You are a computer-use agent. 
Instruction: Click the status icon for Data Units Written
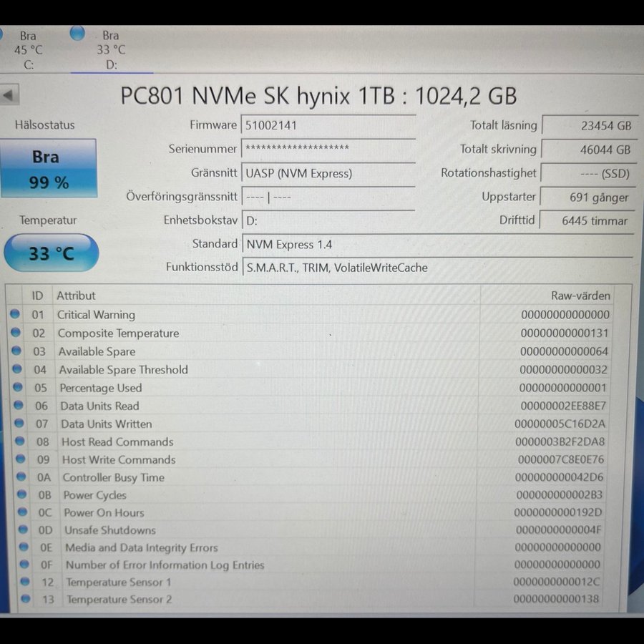tap(19, 424)
